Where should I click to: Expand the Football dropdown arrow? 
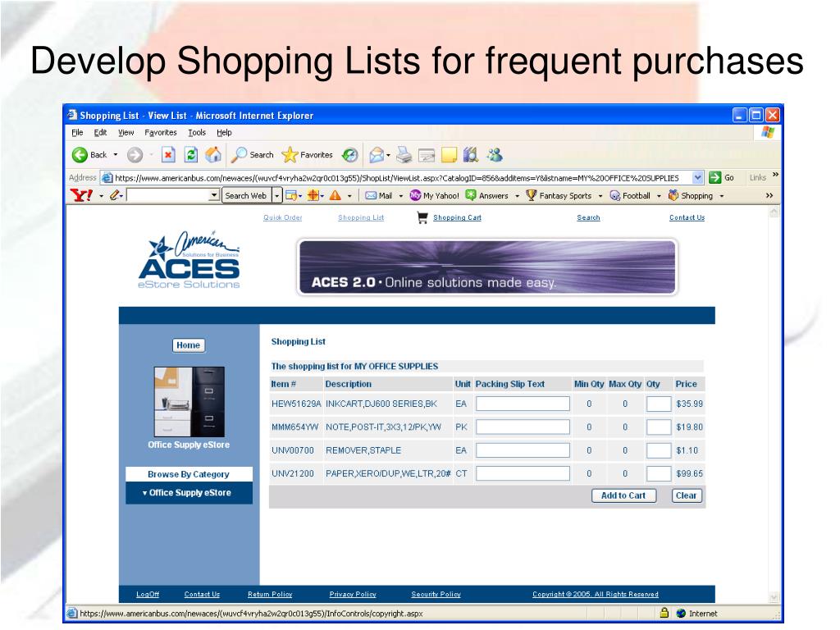(x=659, y=196)
